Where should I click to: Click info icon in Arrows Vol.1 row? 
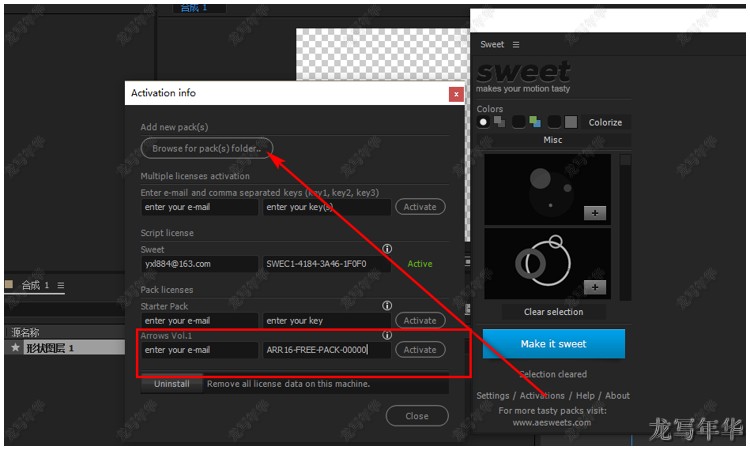(x=387, y=335)
